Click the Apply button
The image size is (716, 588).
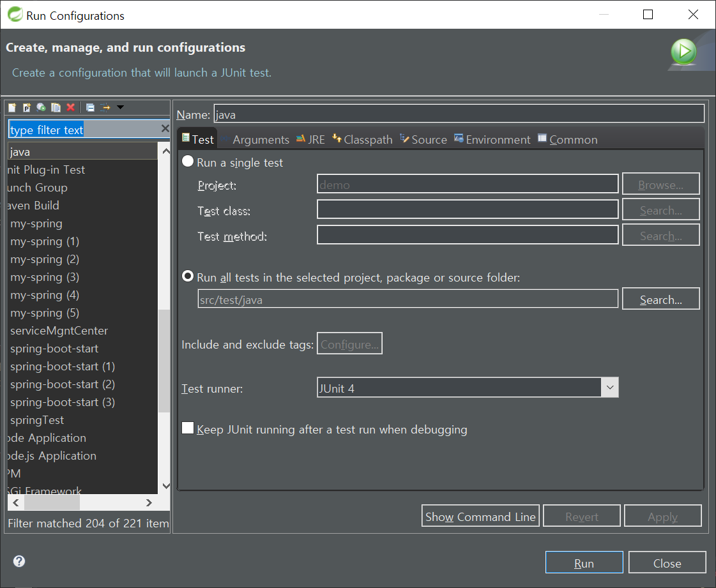(662, 516)
